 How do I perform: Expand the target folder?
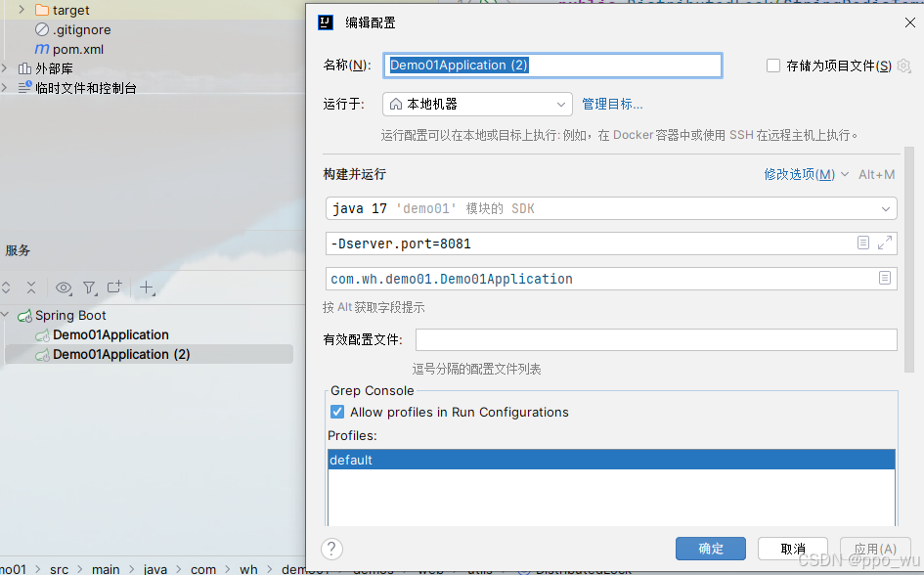click(22, 10)
